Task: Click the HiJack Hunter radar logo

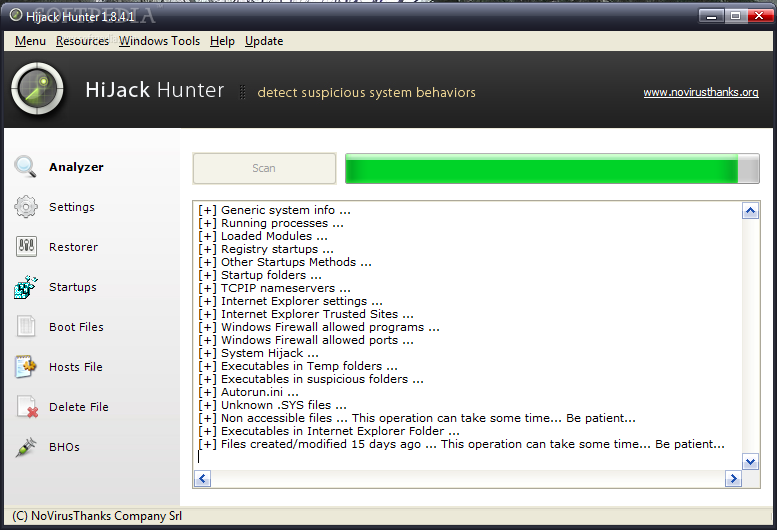Action: pos(37,89)
